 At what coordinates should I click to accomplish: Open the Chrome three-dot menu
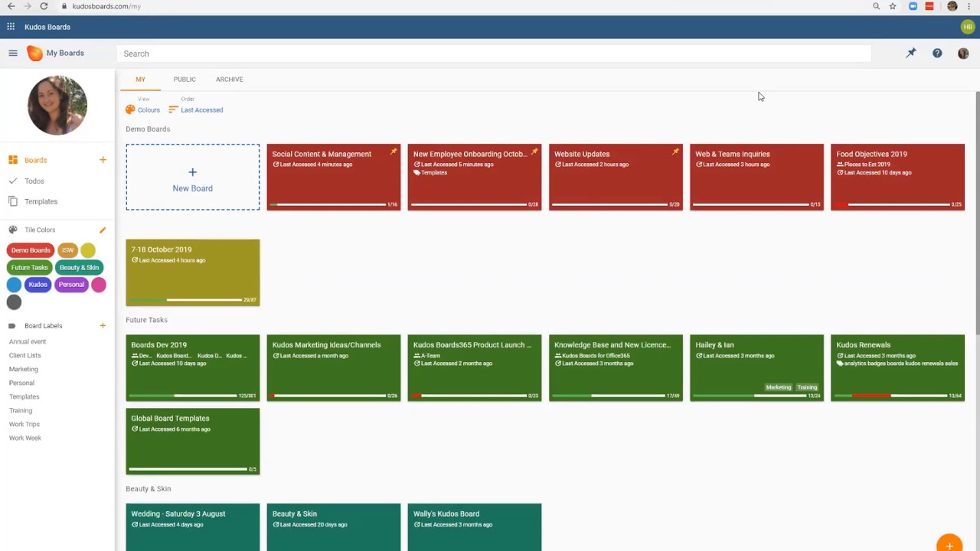click(969, 6)
